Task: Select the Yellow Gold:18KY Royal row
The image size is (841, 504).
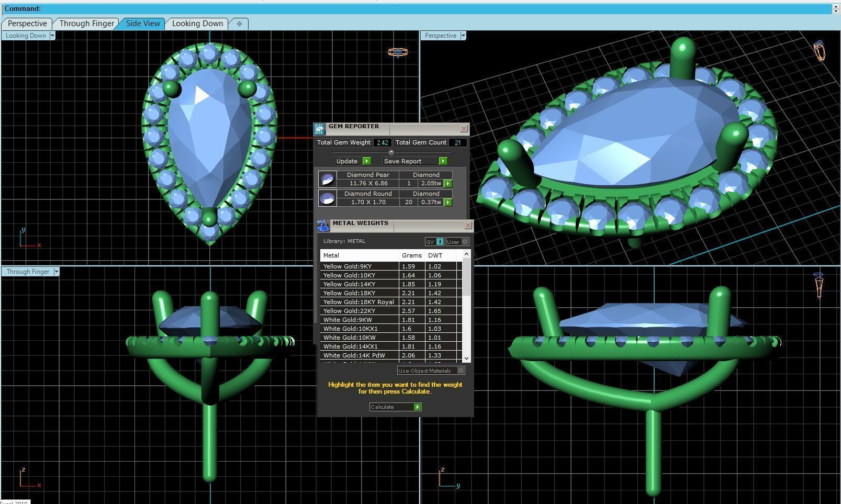Action: pos(391,302)
